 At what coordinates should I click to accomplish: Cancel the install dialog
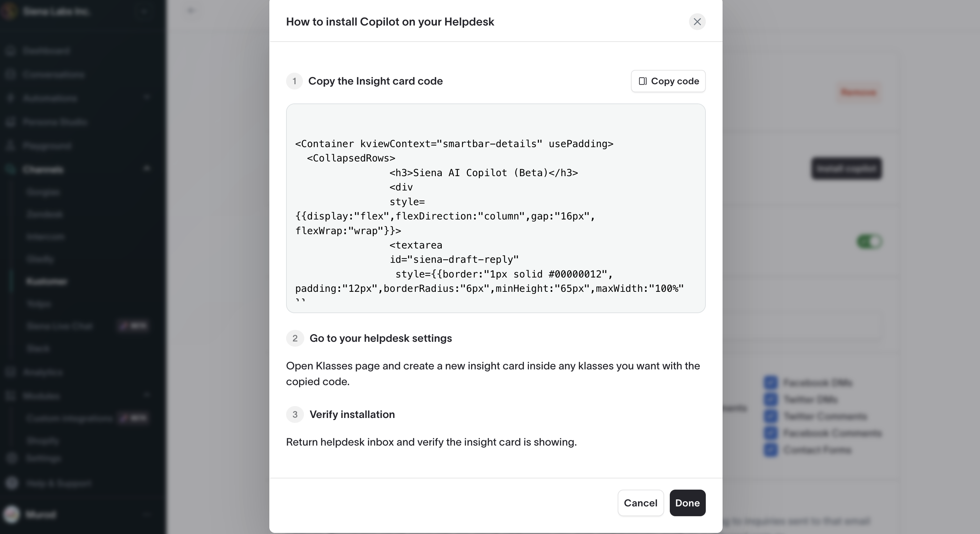click(641, 503)
